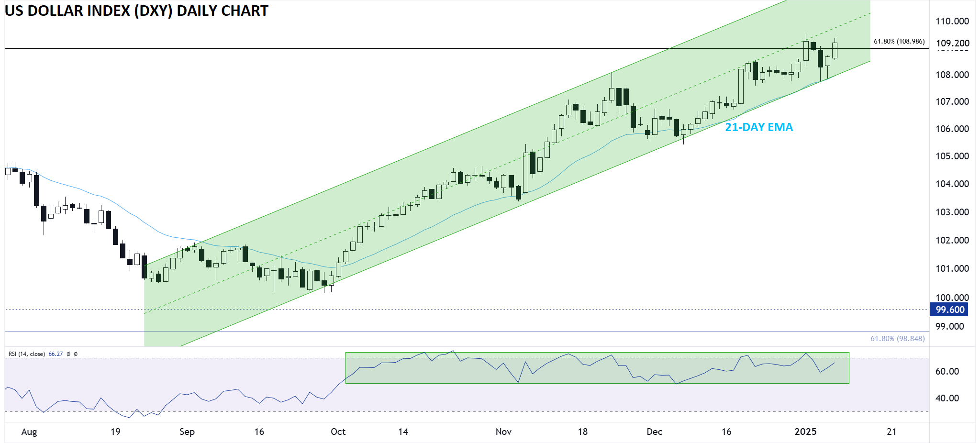Select the RSI value 66.27

[56, 354]
